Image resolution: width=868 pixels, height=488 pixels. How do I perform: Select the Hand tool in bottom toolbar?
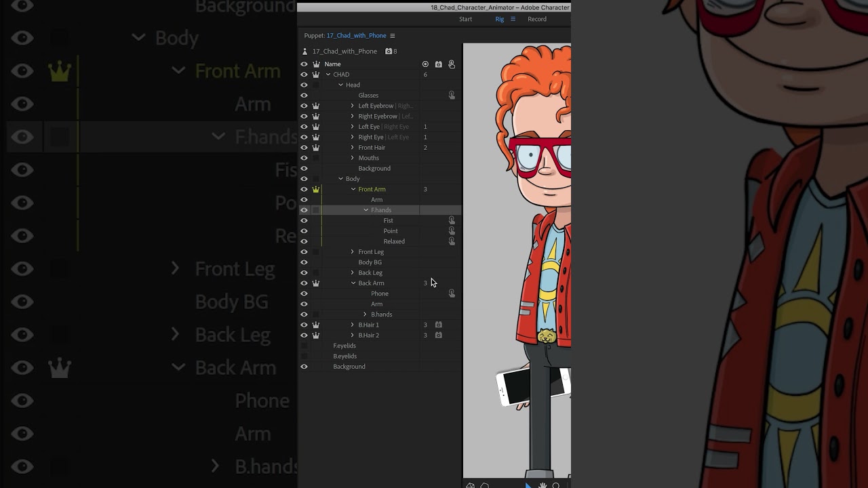(542, 485)
